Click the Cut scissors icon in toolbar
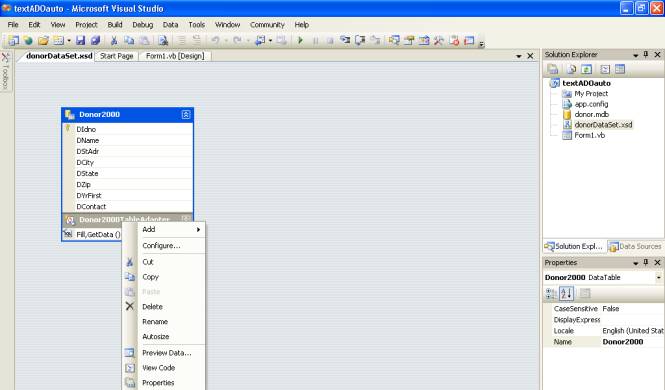The width and height of the screenshot is (665, 390). 114,41
